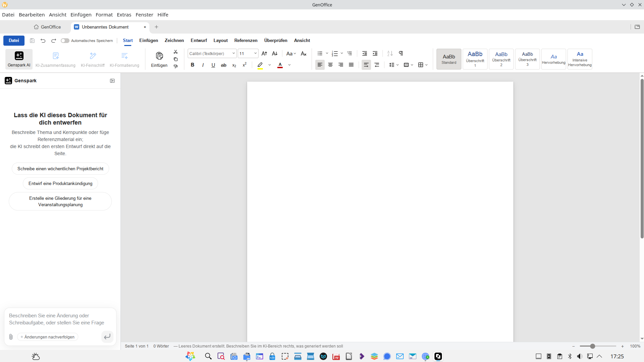Center the paragraph text

330,65
